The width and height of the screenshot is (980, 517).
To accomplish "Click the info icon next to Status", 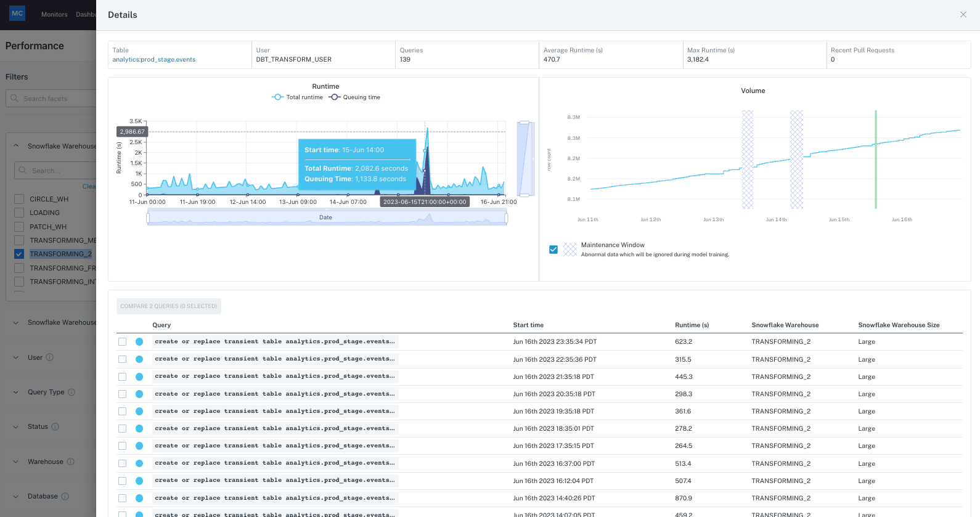I will pyautogui.click(x=55, y=426).
